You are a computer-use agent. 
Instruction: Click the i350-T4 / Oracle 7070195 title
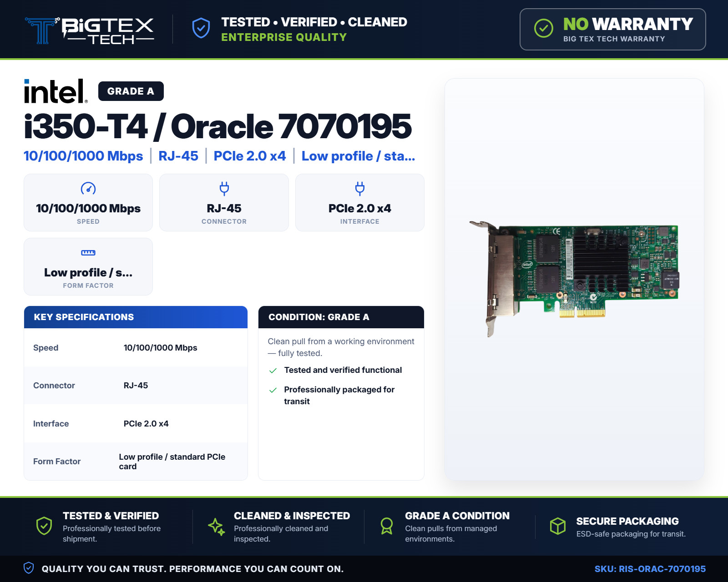coord(217,126)
